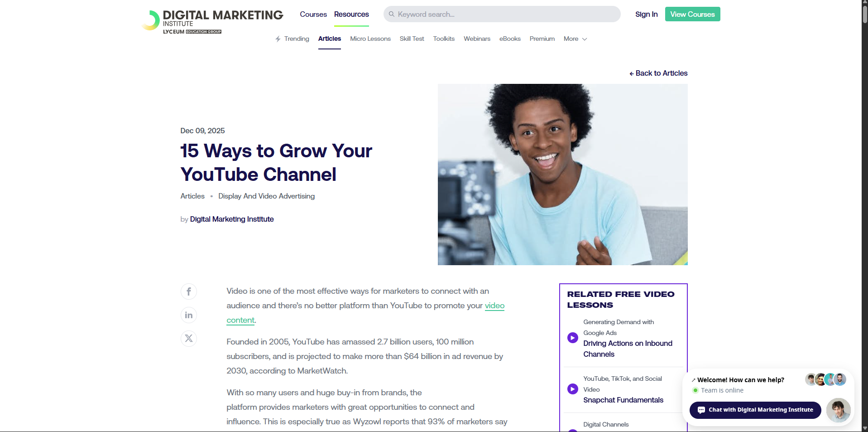Expand the welcome chat widget arrow
Viewport: 868px width, 432px height.
point(693,380)
